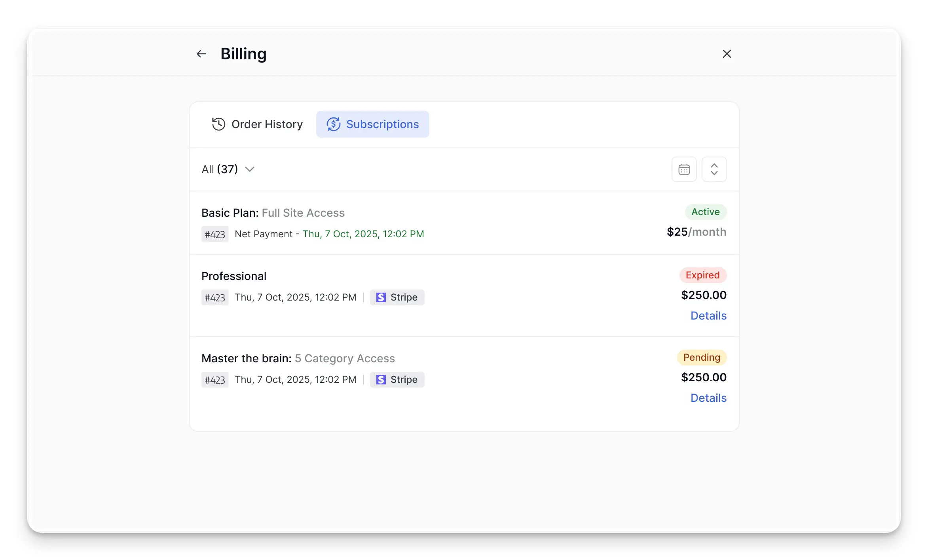Screen dimensions: 928x560
Task: Toggle the sort order button
Action: 714,169
